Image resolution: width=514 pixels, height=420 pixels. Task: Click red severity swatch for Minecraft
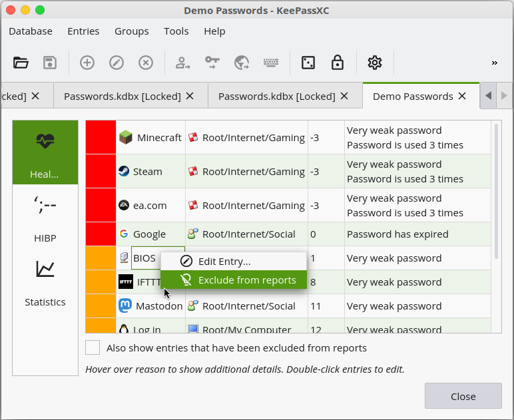coord(101,137)
